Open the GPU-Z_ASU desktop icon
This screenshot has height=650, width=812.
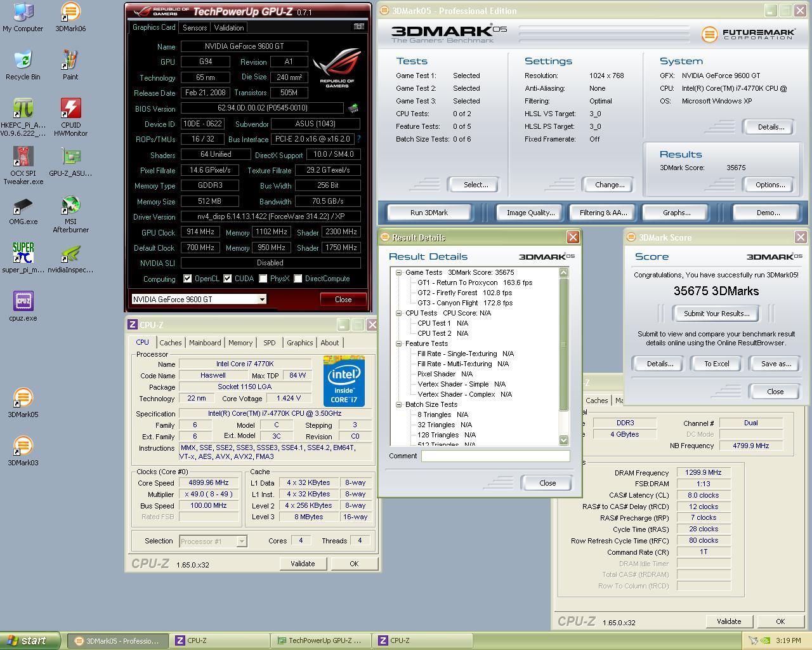coord(70,162)
